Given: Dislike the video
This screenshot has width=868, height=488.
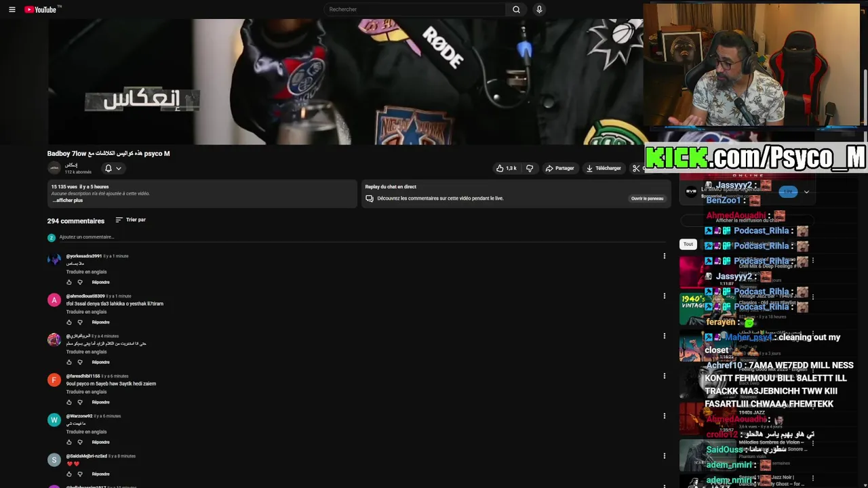Looking at the screenshot, I should coord(530,168).
